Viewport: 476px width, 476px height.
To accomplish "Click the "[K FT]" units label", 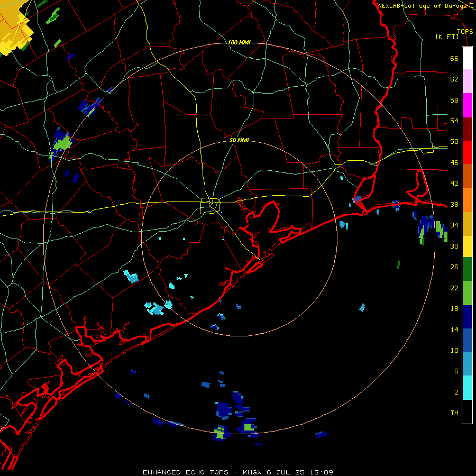I will tap(447, 37).
